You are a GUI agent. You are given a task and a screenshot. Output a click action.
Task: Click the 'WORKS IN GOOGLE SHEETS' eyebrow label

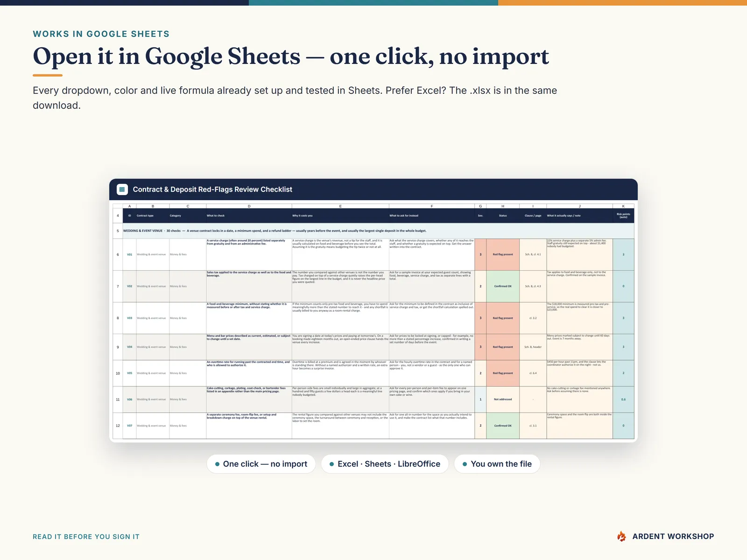tap(101, 34)
